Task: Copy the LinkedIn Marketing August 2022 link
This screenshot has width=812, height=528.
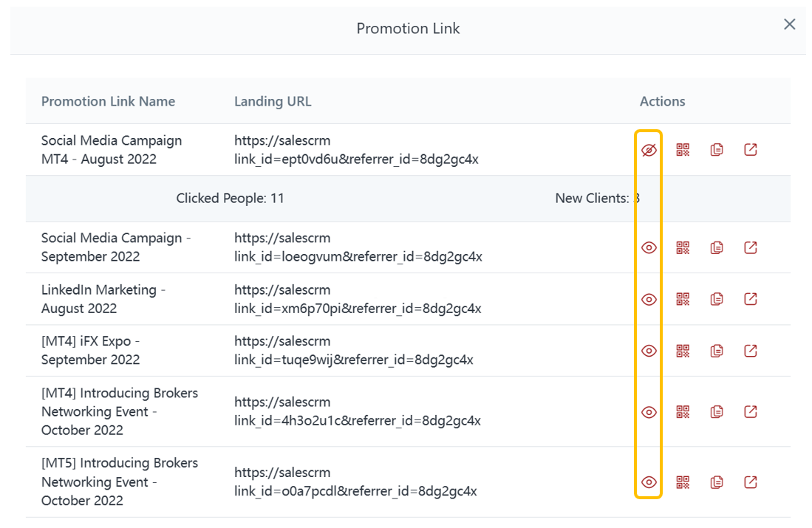Action: 717,299
